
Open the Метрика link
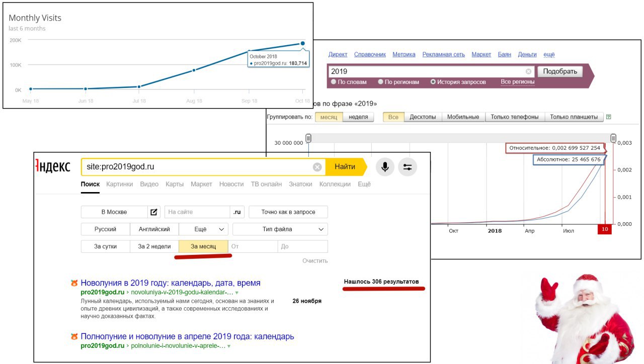(404, 54)
